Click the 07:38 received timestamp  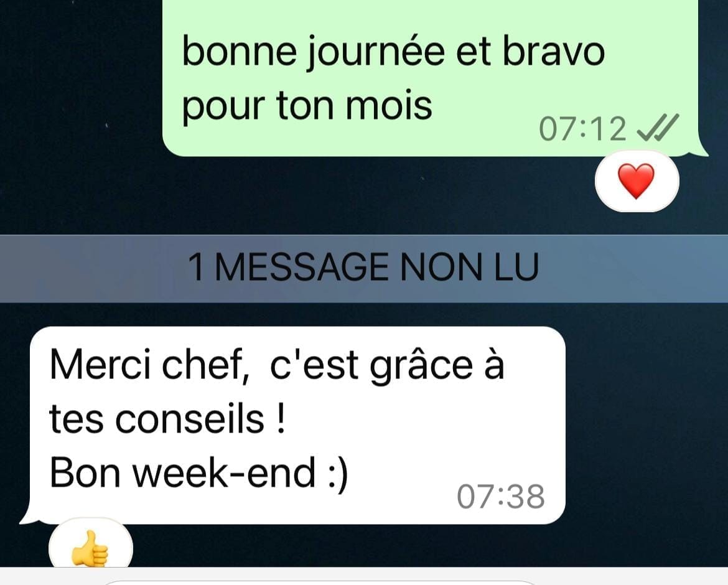click(x=500, y=497)
